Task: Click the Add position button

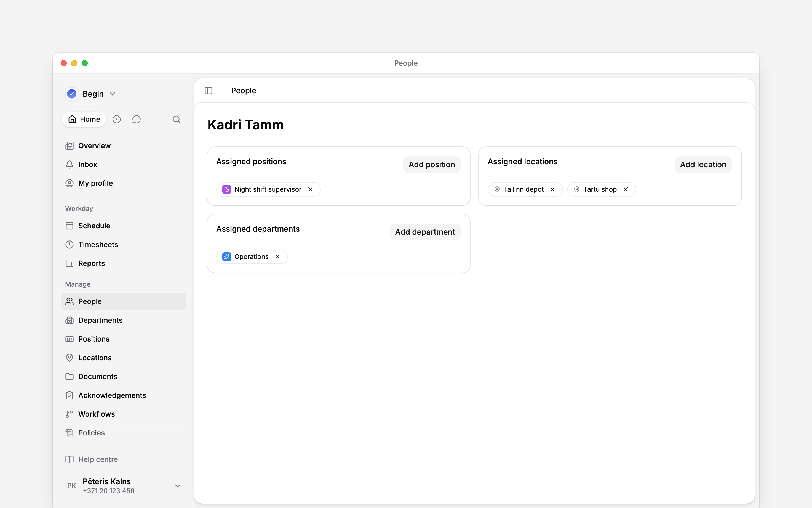Action: pos(431,165)
